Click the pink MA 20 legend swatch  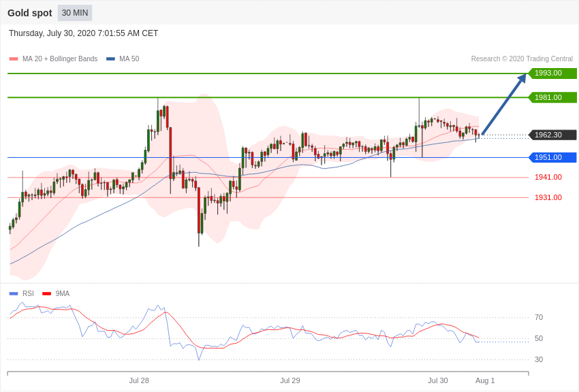14,59
